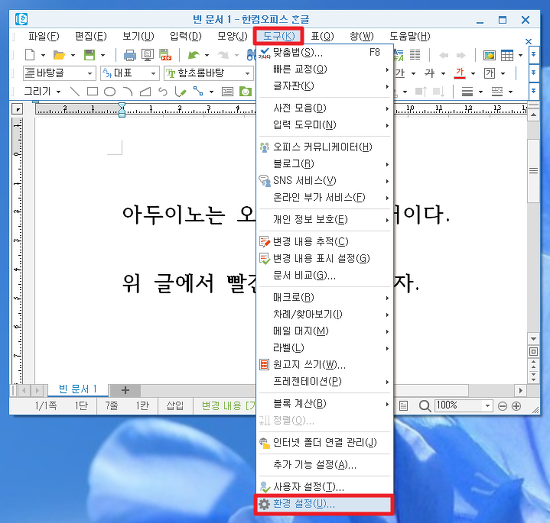Select the freeform drawing tool
The height and width of the screenshot is (523, 550).
point(180,92)
